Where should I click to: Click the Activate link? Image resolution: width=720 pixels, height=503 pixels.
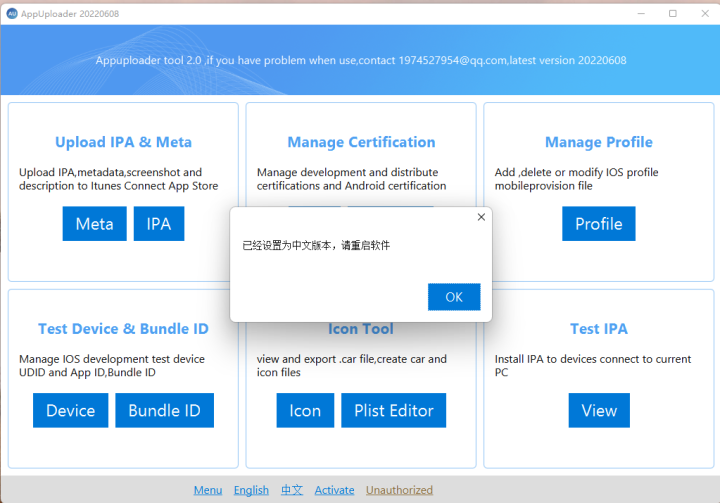[334, 490]
